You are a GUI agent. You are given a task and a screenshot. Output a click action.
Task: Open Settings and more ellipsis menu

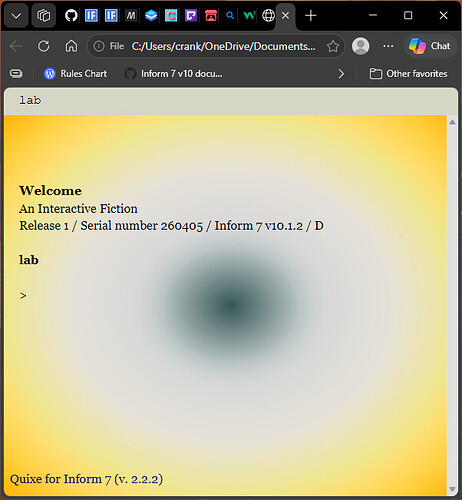388,46
